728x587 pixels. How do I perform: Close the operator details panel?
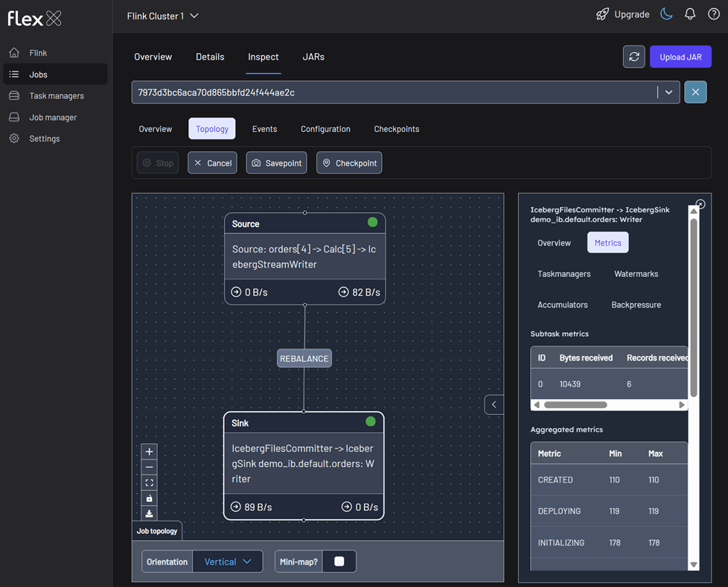[700, 204]
